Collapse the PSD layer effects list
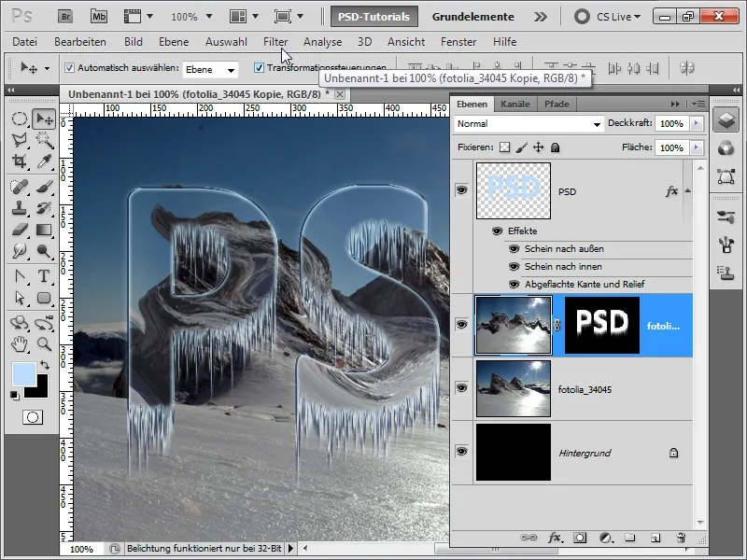Screen dimensions: 747x560 point(687,191)
